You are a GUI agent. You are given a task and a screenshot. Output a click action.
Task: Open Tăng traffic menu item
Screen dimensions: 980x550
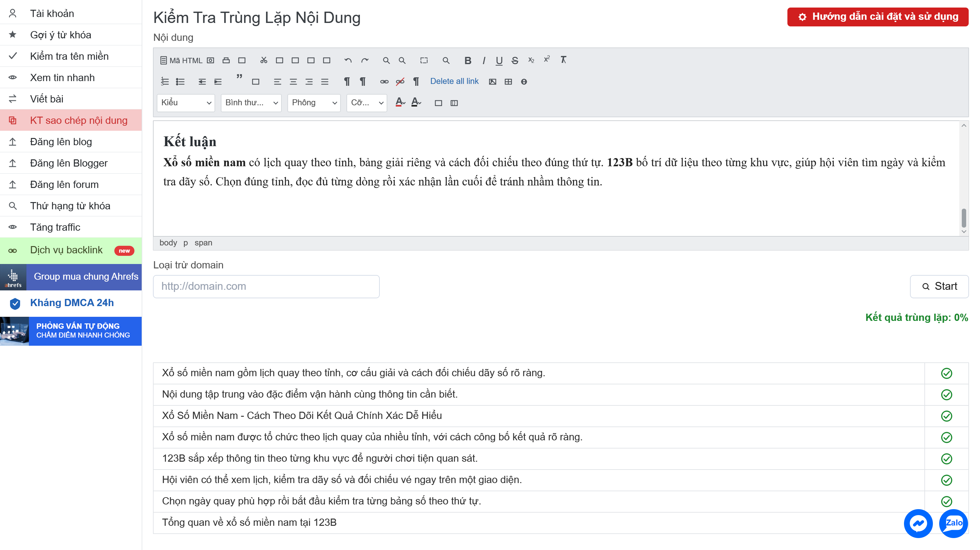[x=71, y=227]
